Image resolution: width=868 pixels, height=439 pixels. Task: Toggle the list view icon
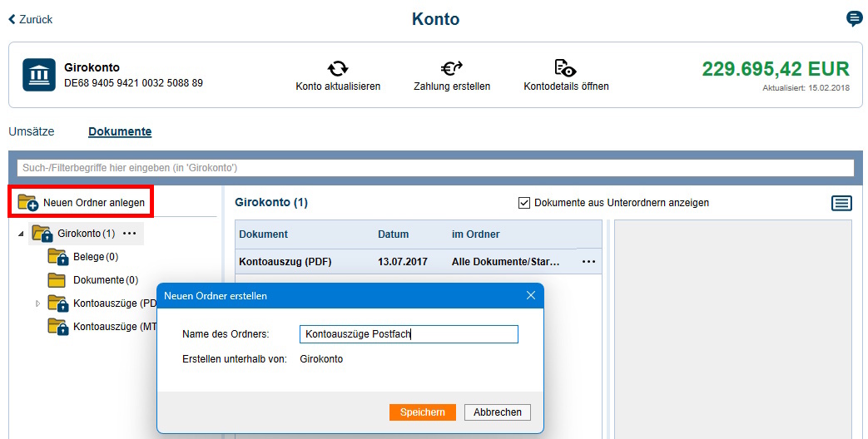(x=841, y=203)
